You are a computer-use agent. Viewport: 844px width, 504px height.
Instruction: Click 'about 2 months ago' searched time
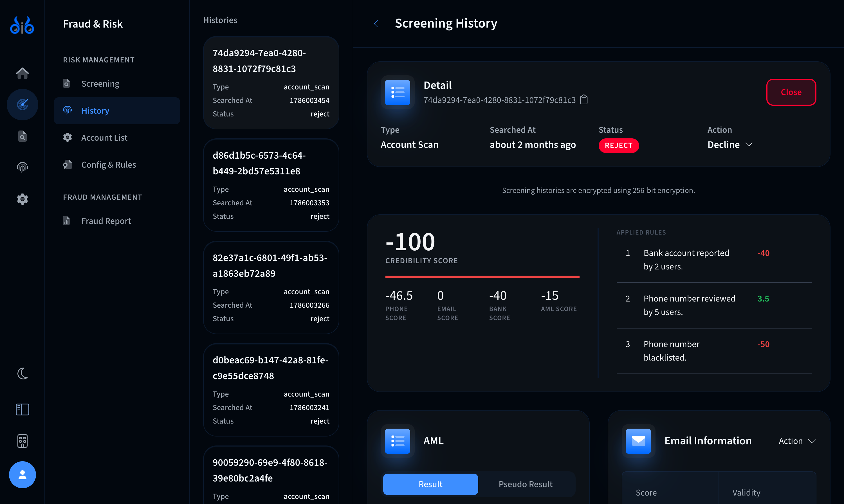pos(533,145)
